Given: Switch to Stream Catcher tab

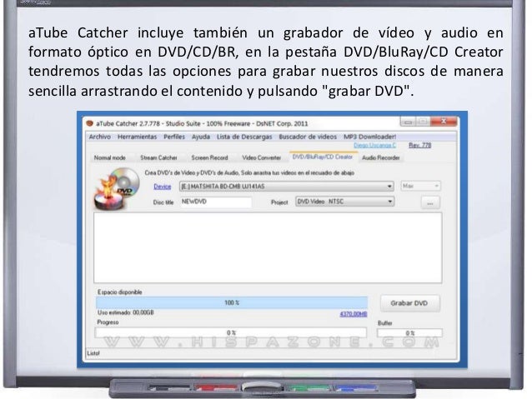Looking at the screenshot, I should (158, 158).
